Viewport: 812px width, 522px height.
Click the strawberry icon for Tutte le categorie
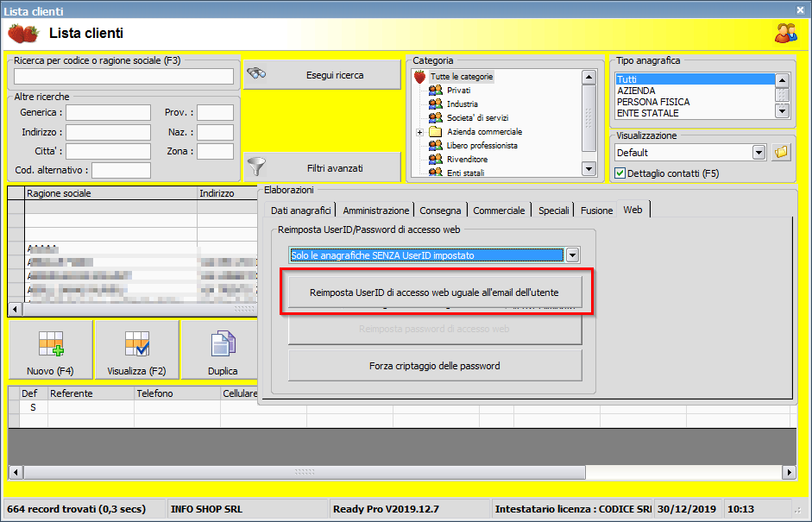tap(420, 77)
